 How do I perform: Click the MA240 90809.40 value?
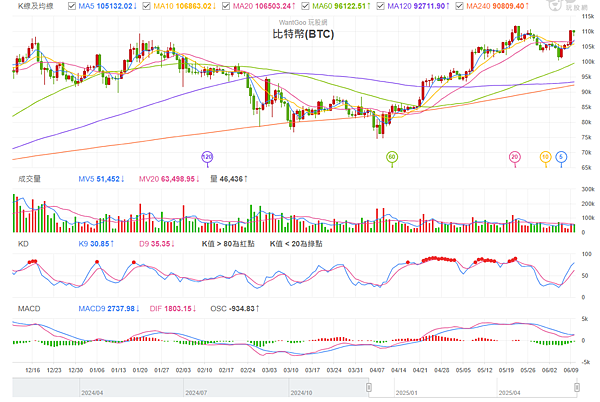click(x=497, y=6)
